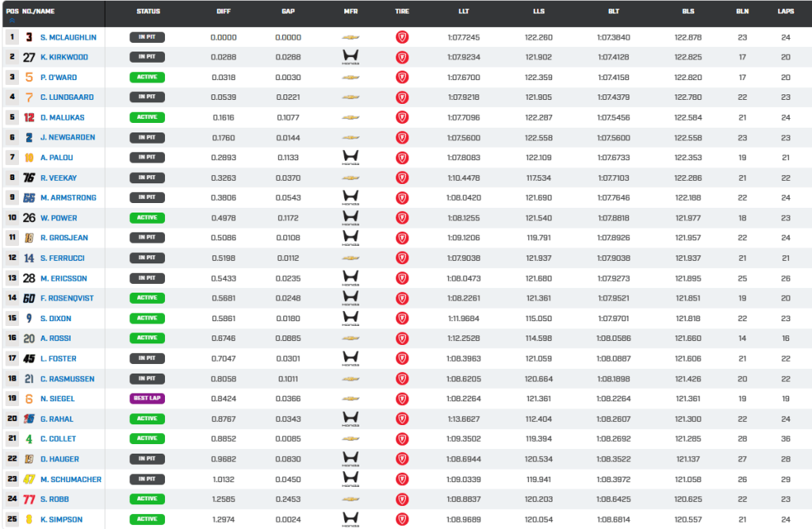Click car number 4 badge for C. Collet
This screenshot has height=529, width=812.
pyautogui.click(x=29, y=439)
